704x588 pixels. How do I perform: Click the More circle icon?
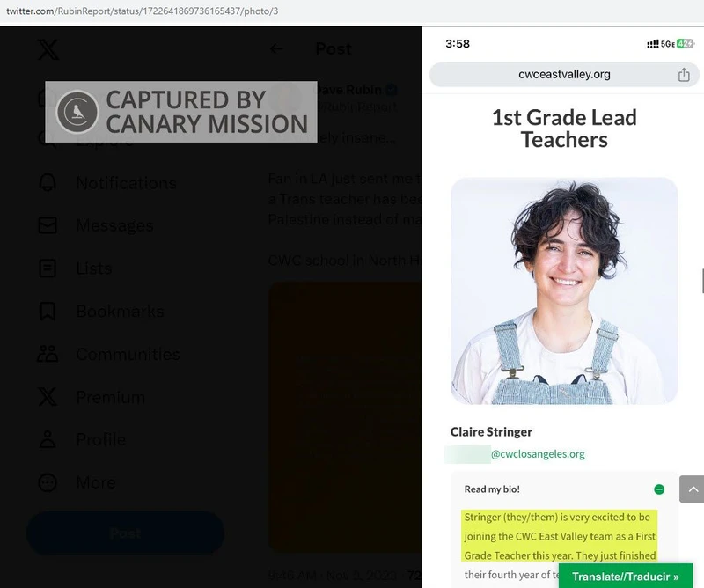pyautogui.click(x=48, y=482)
